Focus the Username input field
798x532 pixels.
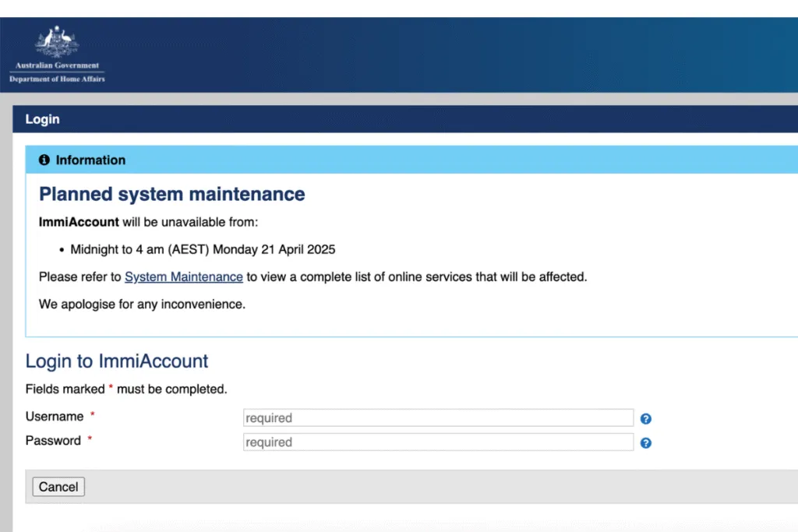(438, 418)
